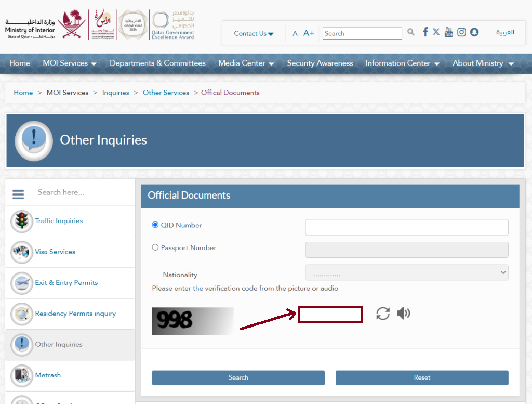
Task: Play the audio verification code
Action: tap(403, 314)
